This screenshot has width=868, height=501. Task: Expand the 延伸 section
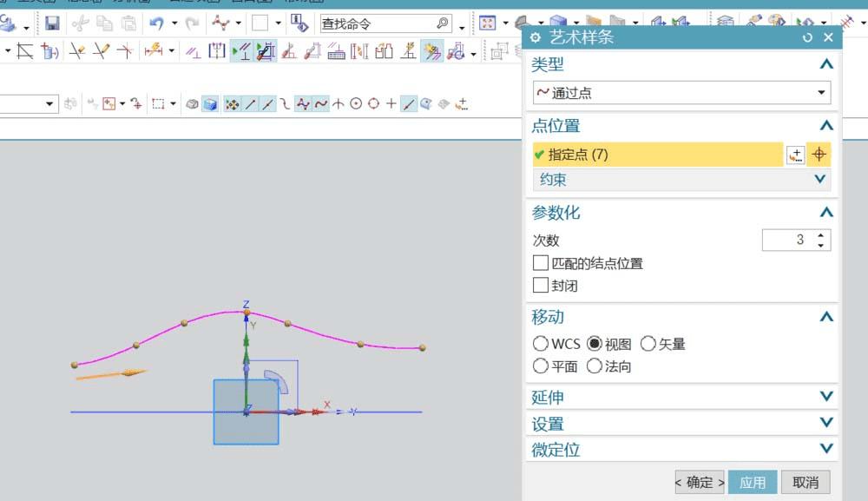pyautogui.click(x=826, y=396)
